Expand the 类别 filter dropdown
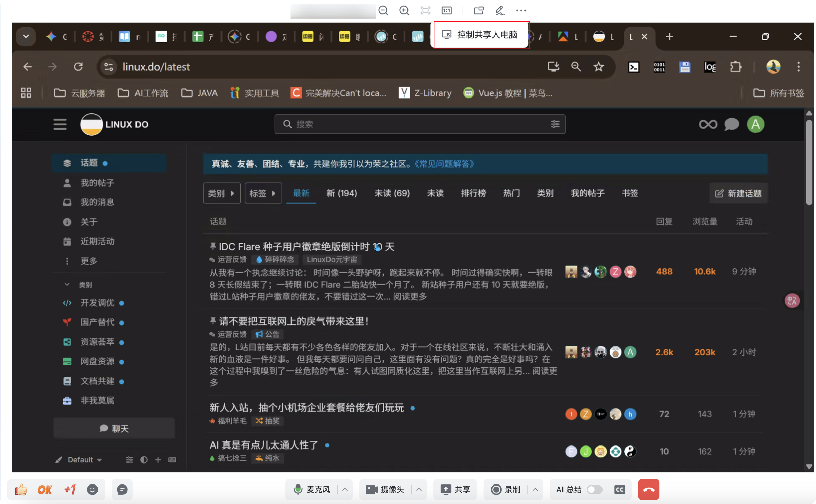Screen dimensions: 816x504 coord(222,193)
